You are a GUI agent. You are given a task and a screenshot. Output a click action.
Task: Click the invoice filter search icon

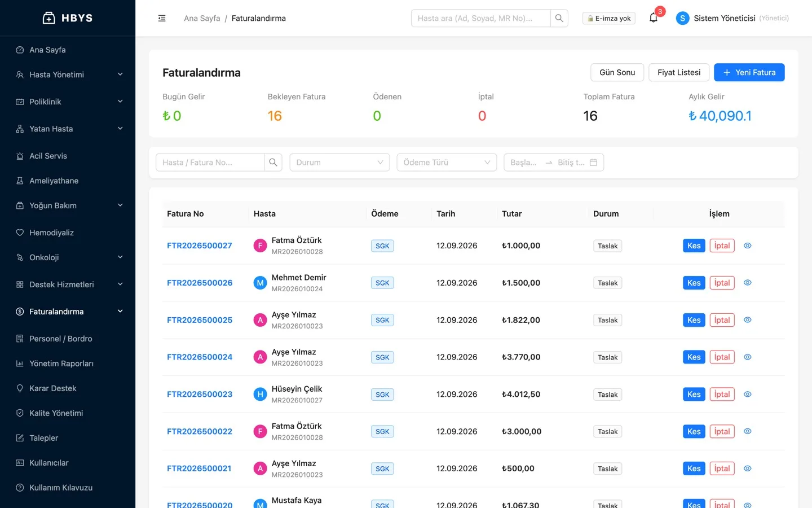pyautogui.click(x=273, y=163)
